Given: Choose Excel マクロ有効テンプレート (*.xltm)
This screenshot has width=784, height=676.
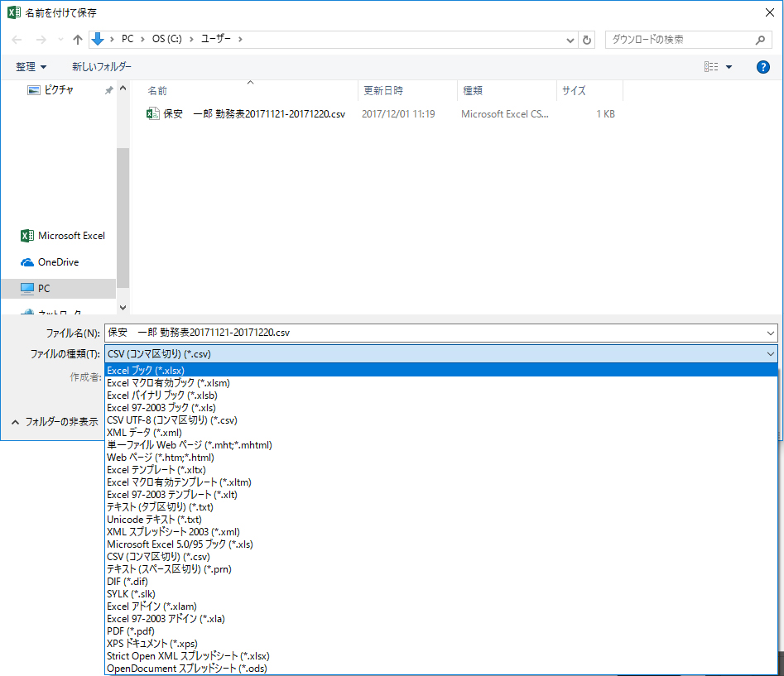Looking at the screenshot, I should 441,482.
